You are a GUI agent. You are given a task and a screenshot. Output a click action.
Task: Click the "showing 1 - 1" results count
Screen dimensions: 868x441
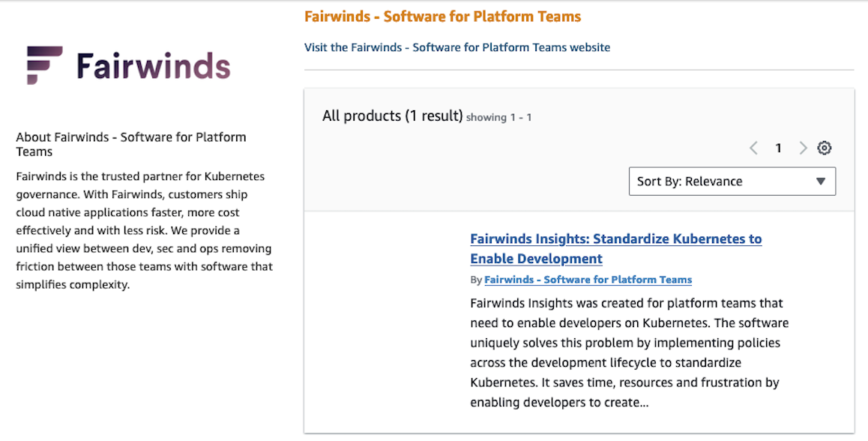tap(498, 117)
